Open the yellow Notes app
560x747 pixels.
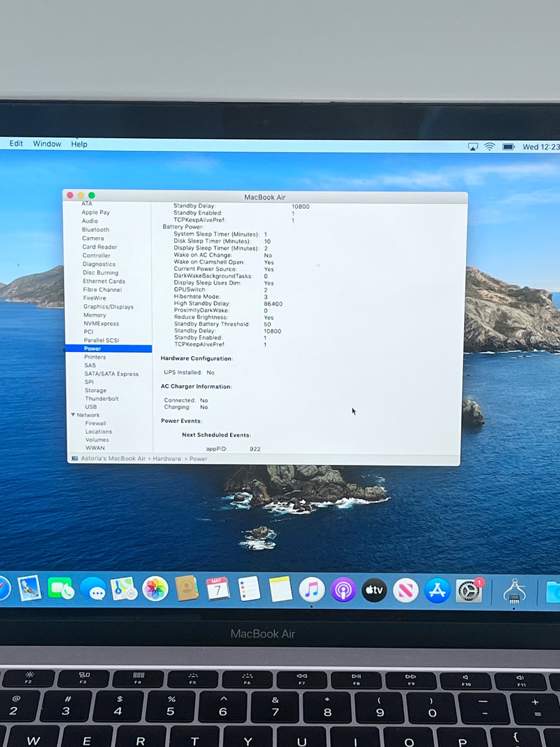[280, 590]
